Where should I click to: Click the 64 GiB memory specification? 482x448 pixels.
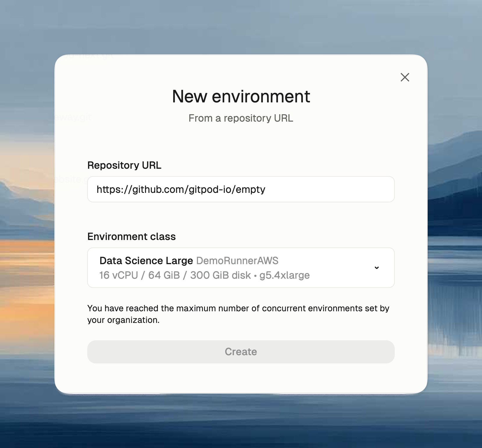coord(164,275)
